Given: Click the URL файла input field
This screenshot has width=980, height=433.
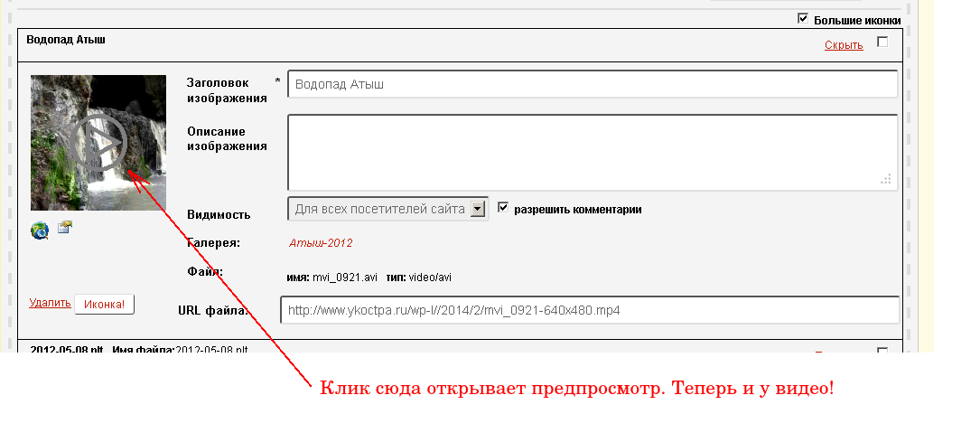Looking at the screenshot, I should 589,310.
